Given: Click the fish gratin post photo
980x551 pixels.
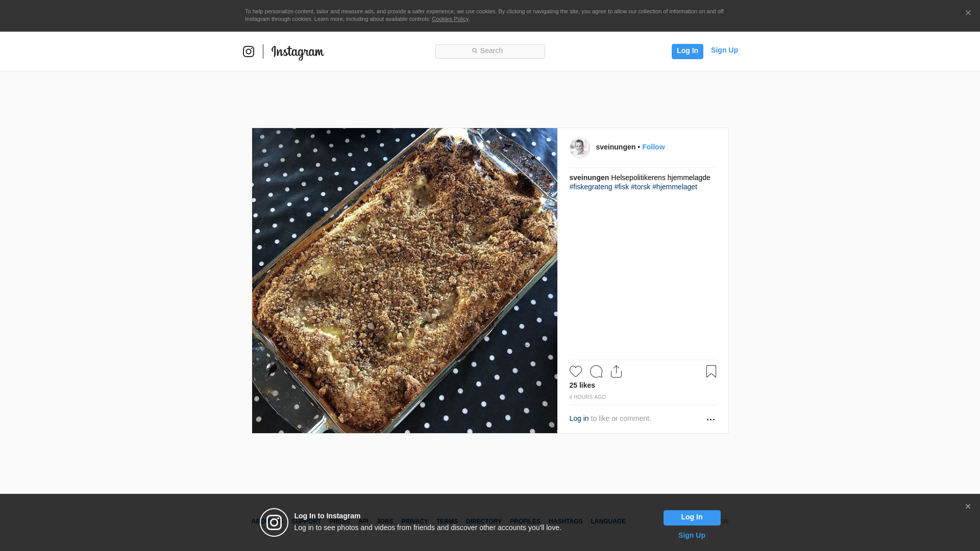Looking at the screenshot, I should (x=404, y=281).
